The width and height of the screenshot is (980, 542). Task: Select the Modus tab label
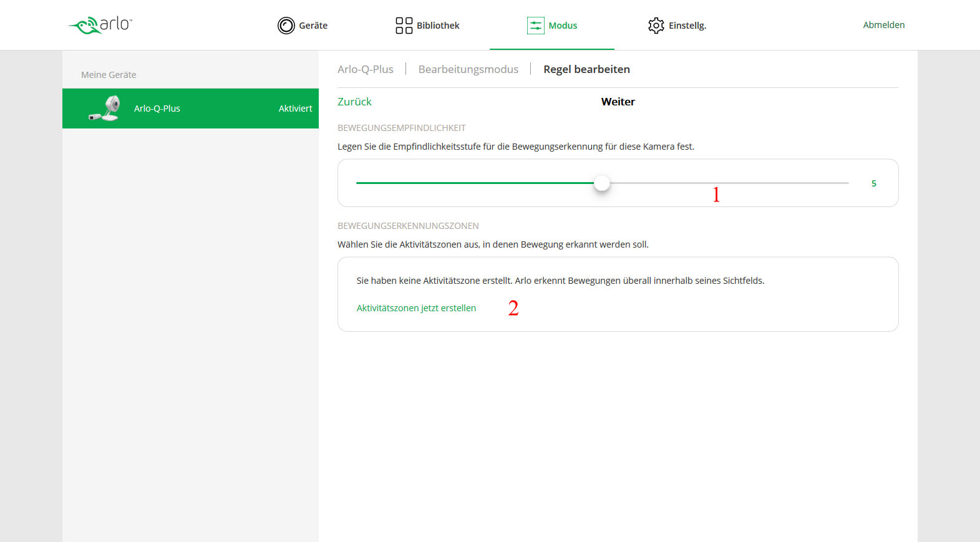click(x=563, y=26)
